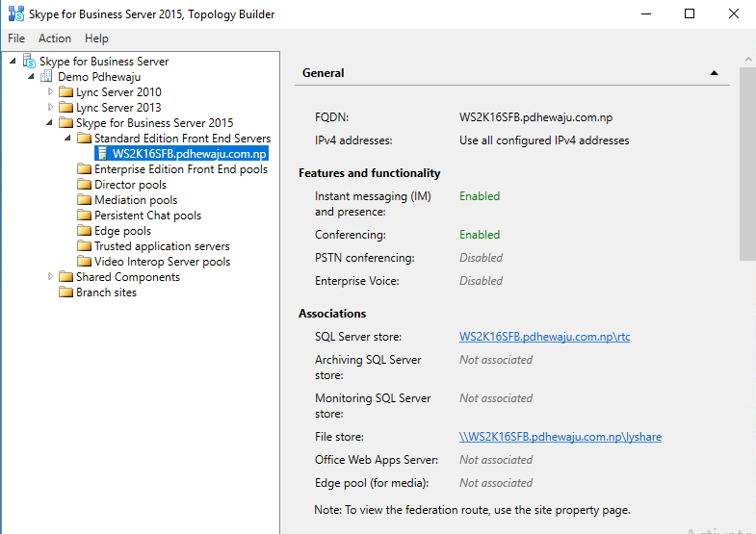
Task: Click the Mediation pools folder icon
Action: [x=84, y=200]
